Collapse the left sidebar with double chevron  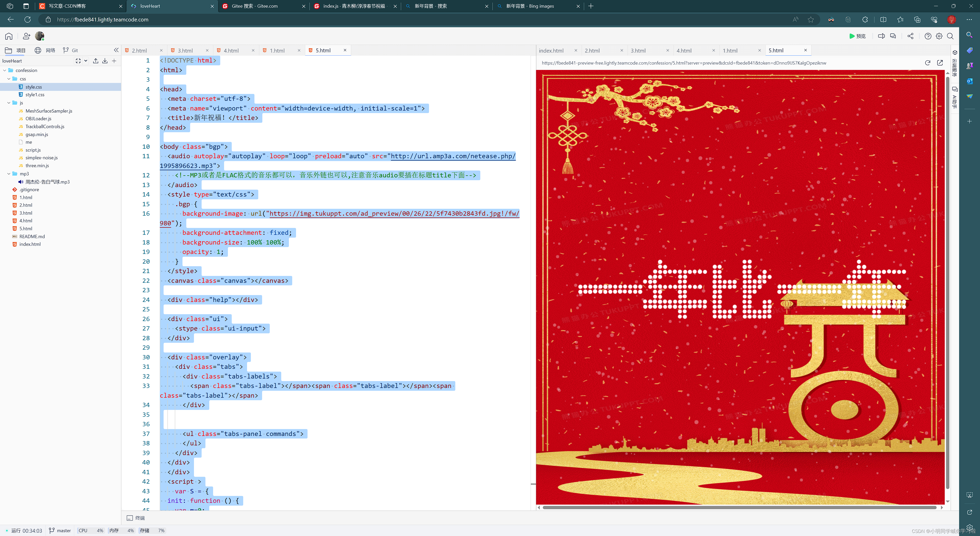click(x=116, y=50)
